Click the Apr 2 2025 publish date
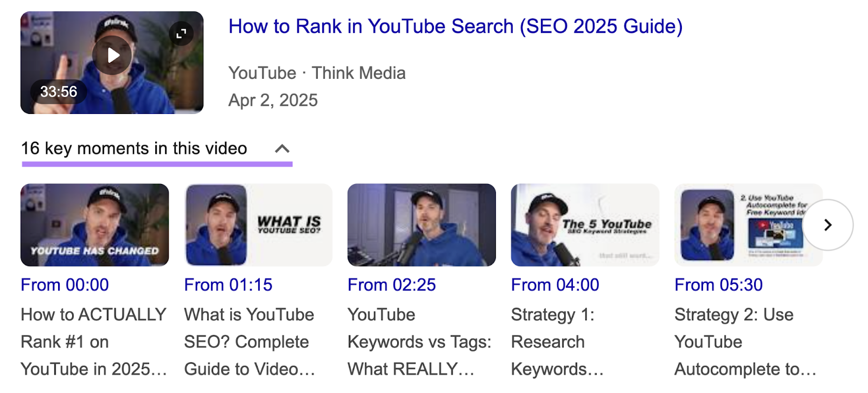Image resolution: width=868 pixels, height=393 pixels. [274, 100]
